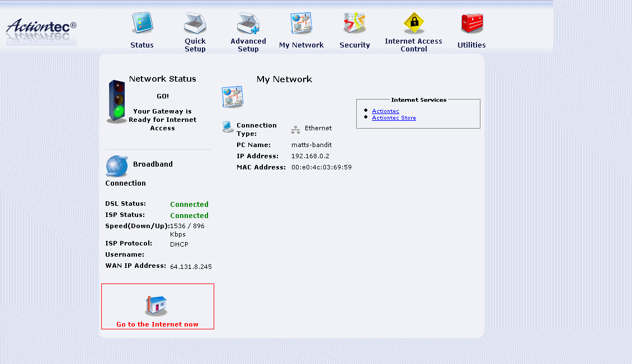The image size is (632, 364).
Task: Click the PC name matts-bandit
Action: pos(312,145)
